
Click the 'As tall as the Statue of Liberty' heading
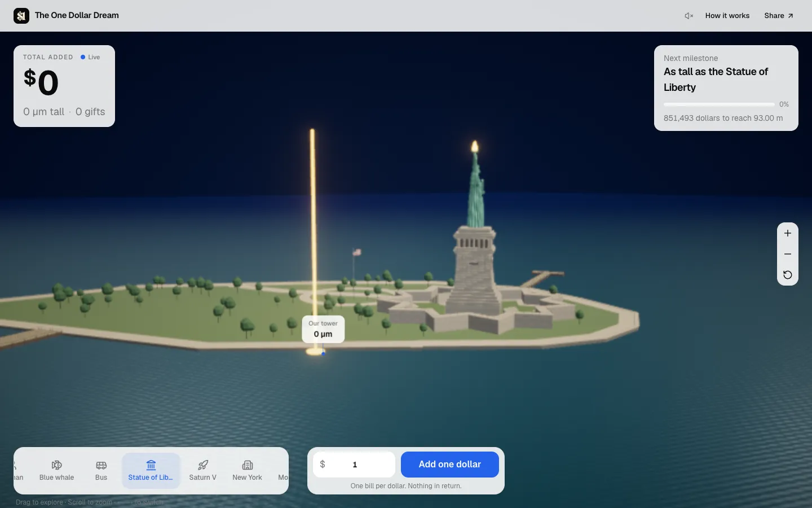(x=716, y=80)
